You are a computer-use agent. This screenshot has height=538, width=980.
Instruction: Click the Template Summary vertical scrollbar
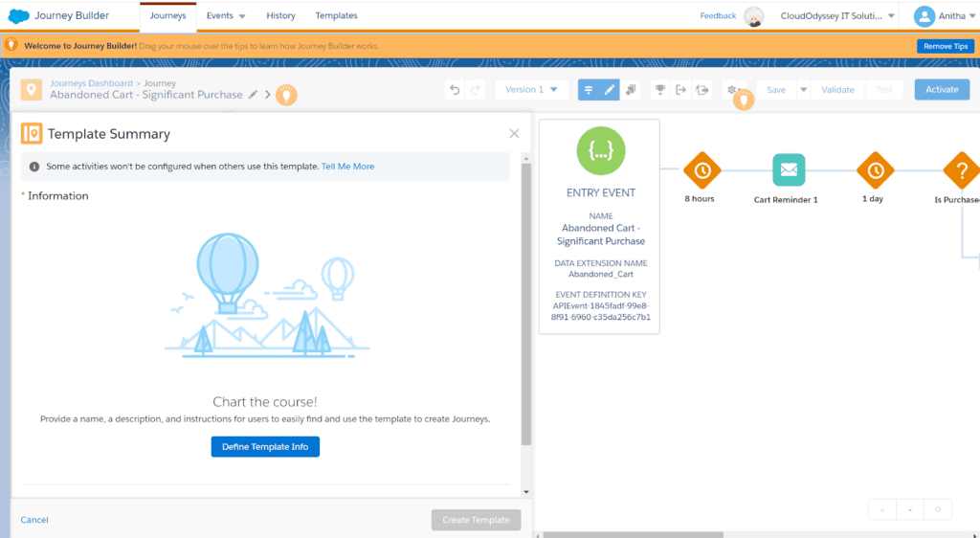(525, 297)
